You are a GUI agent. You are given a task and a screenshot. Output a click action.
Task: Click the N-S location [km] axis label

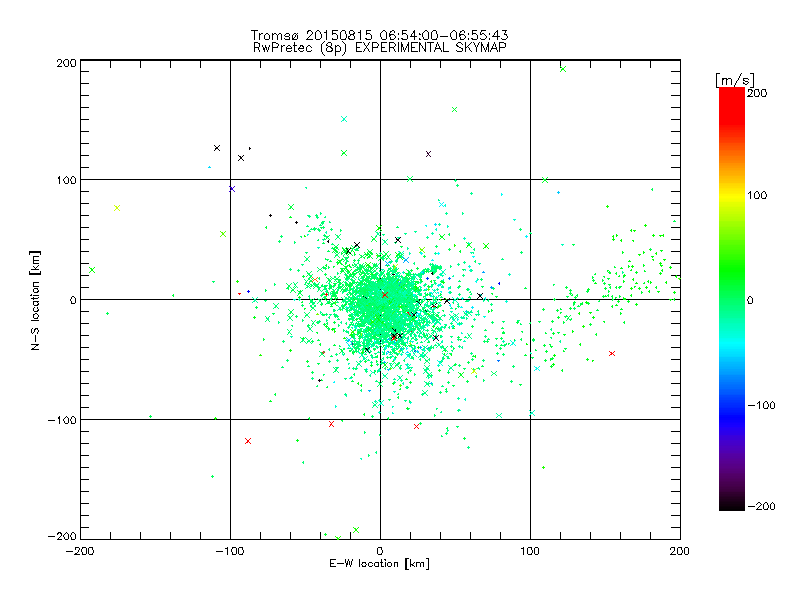pos(35,300)
